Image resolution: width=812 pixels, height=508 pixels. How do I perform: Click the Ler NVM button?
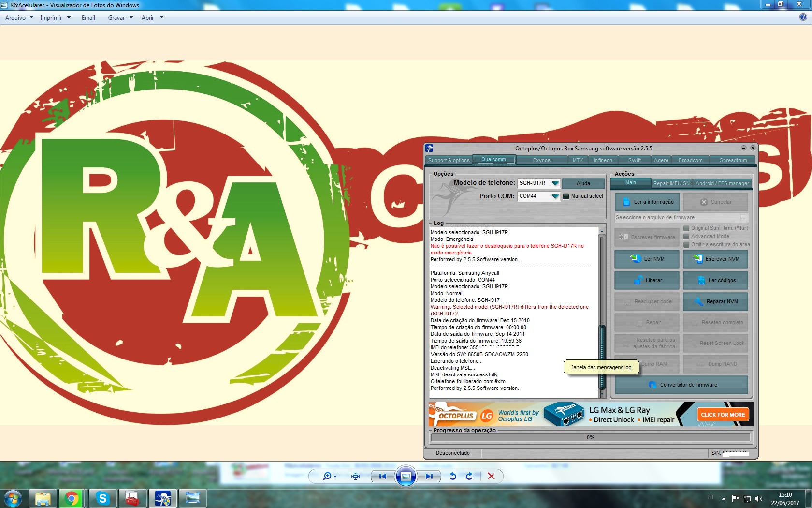click(647, 259)
